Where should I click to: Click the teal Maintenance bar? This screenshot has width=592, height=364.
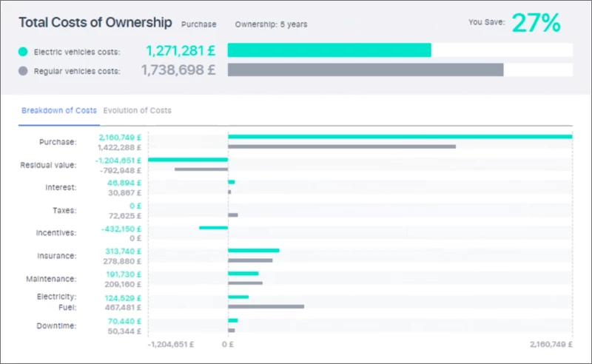(x=243, y=274)
